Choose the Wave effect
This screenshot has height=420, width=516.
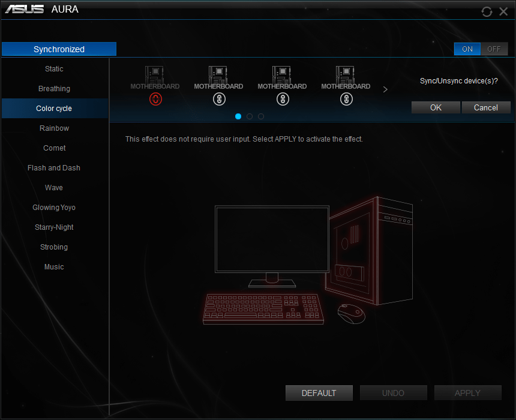54,187
